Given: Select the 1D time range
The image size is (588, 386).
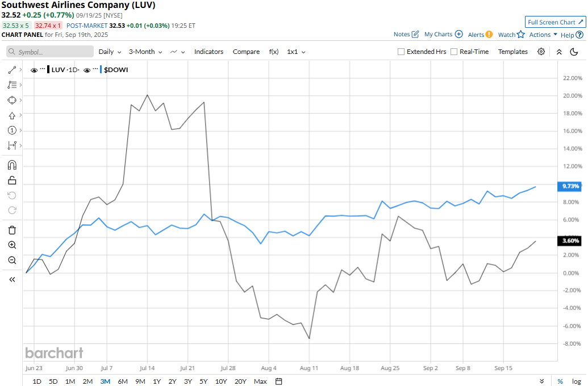Looking at the screenshot, I should [37, 381].
